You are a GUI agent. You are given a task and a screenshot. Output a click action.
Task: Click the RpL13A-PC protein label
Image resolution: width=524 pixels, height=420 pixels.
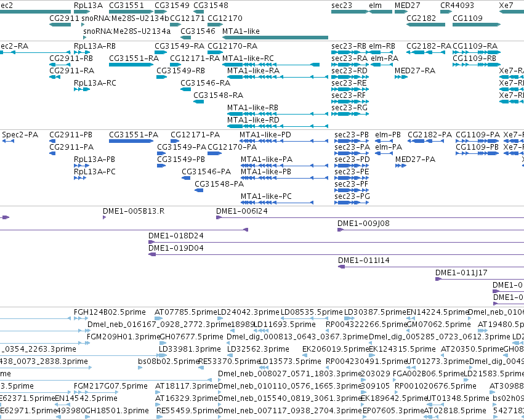coord(95,171)
